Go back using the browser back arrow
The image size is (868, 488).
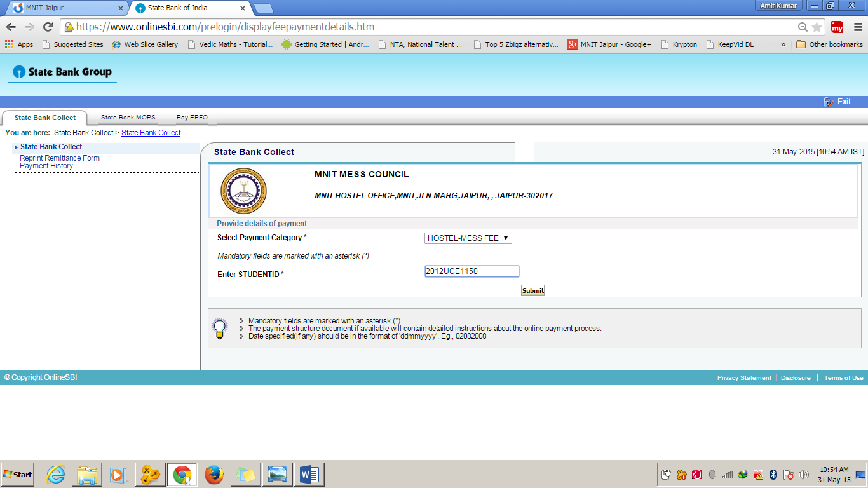(x=11, y=27)
